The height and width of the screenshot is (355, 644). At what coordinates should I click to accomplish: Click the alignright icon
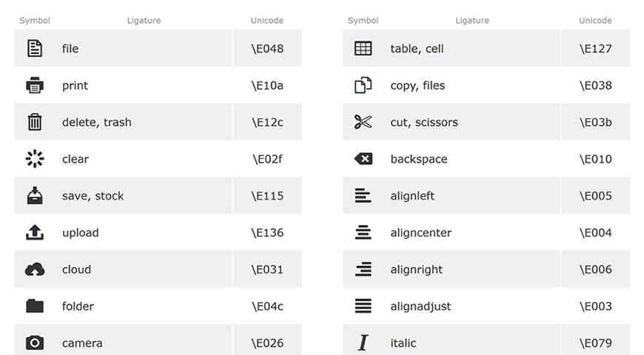pyautogui.click(x=363, y=269)
